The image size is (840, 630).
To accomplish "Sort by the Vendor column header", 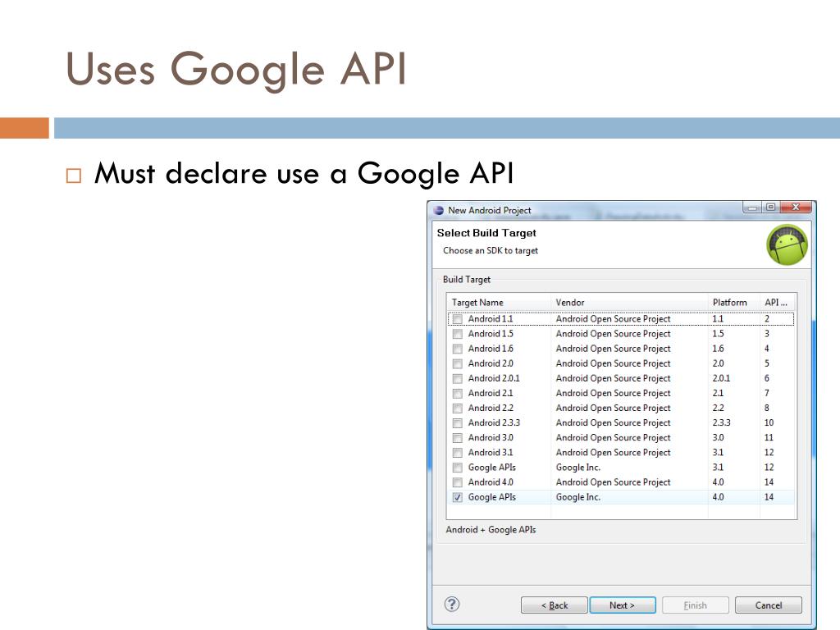I will [x=629, y=302].
